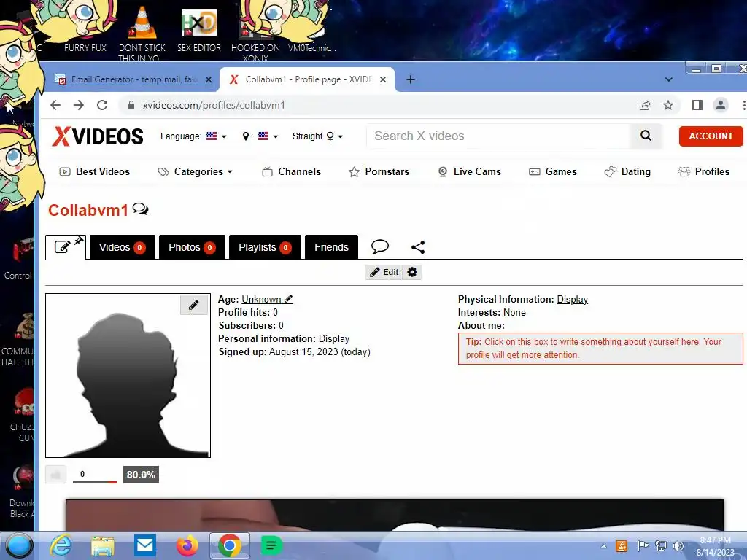Click the chat bubbles next to Collabvm1
The height and width of the screenshot is (560, 747).
141,209
